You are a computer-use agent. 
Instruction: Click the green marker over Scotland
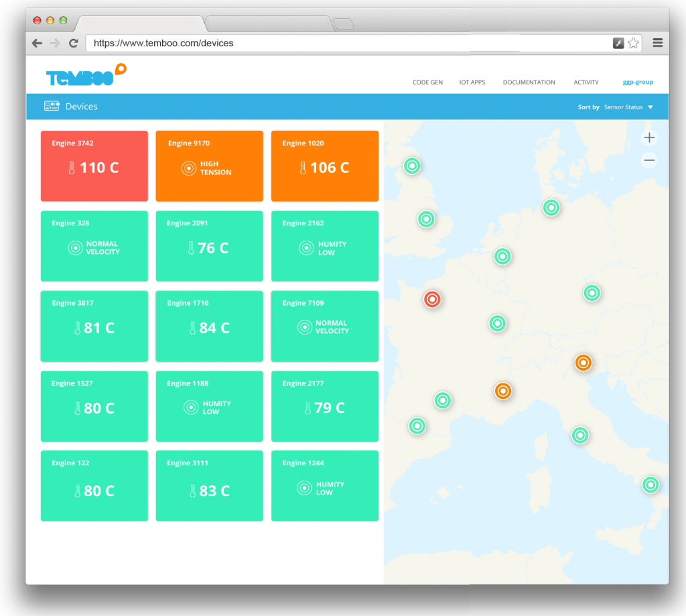(412, 166)
